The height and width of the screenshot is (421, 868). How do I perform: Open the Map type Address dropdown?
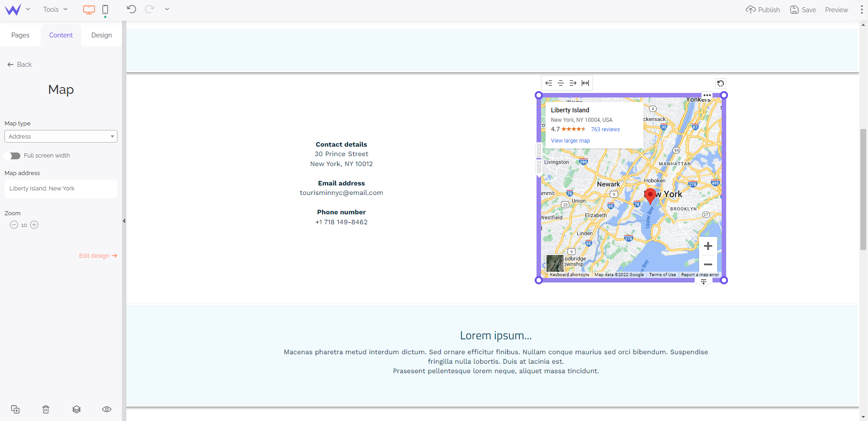[61, 136]
